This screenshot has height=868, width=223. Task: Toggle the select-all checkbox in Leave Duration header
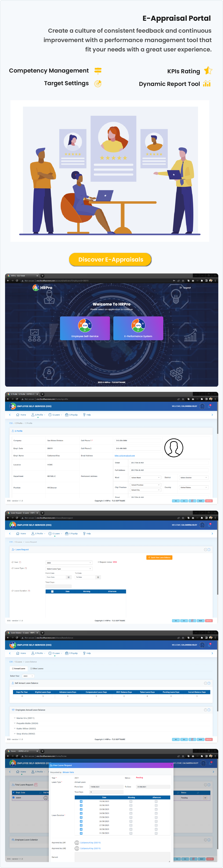coord(52,591)
